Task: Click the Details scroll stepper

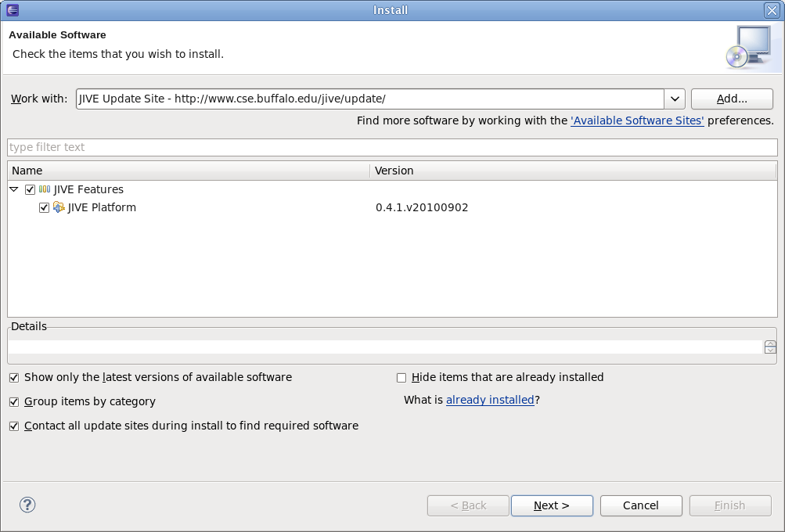Action: coord(770,347)
